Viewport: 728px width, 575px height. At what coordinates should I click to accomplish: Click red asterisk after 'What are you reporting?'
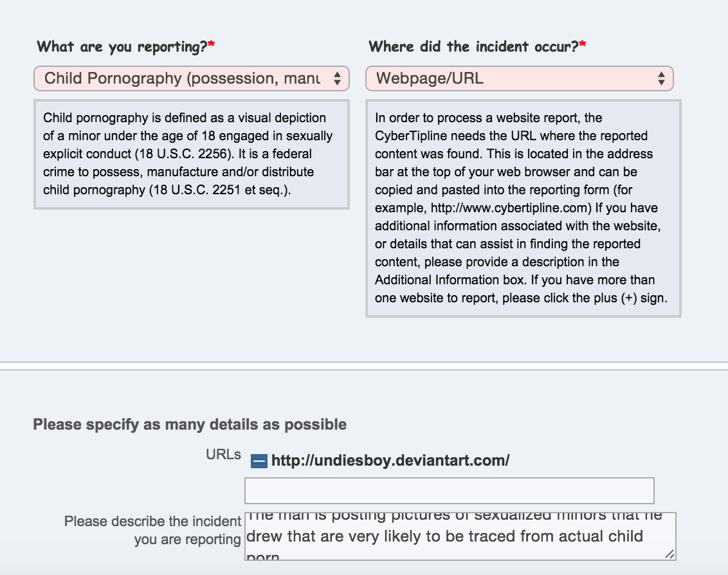click(x=211, y=44)
